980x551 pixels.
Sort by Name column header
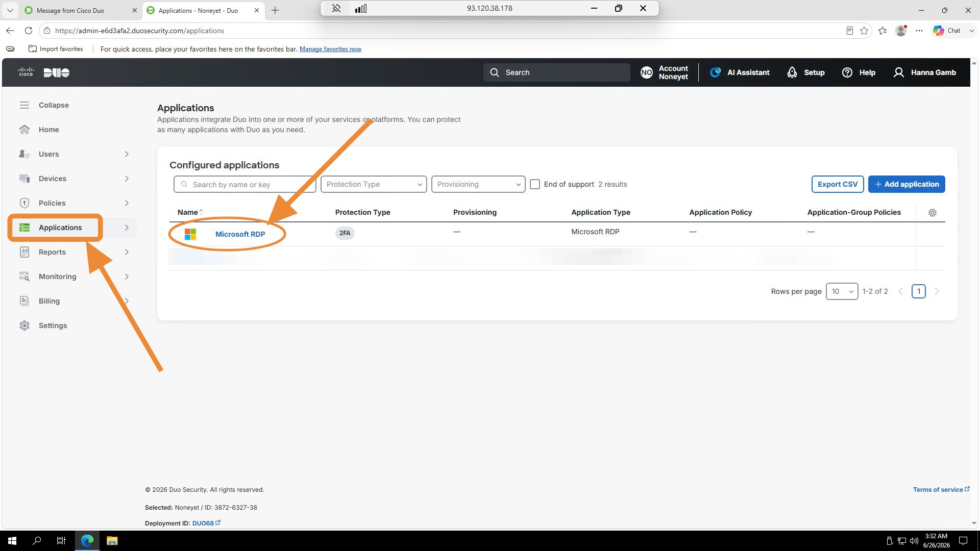[x=190, y=212]
